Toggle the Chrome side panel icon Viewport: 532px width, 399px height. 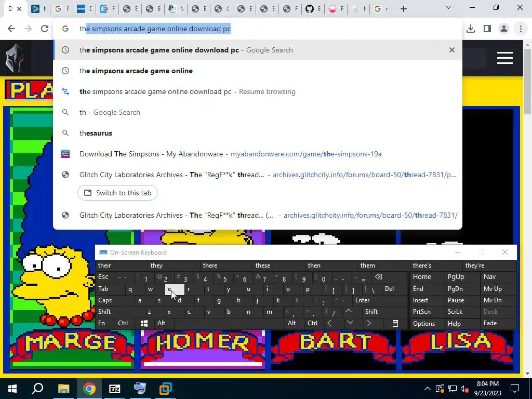click(487, 29)
